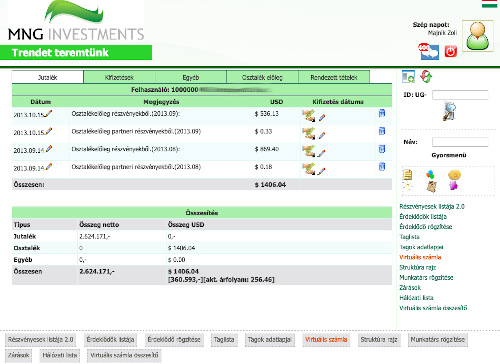
Task: Click the blue delete icon in $ 0.33 row
Action: 382,131
